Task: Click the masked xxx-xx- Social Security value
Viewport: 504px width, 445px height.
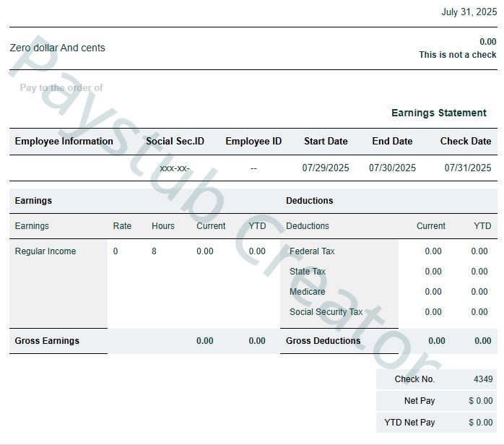Action: (175, 168)
